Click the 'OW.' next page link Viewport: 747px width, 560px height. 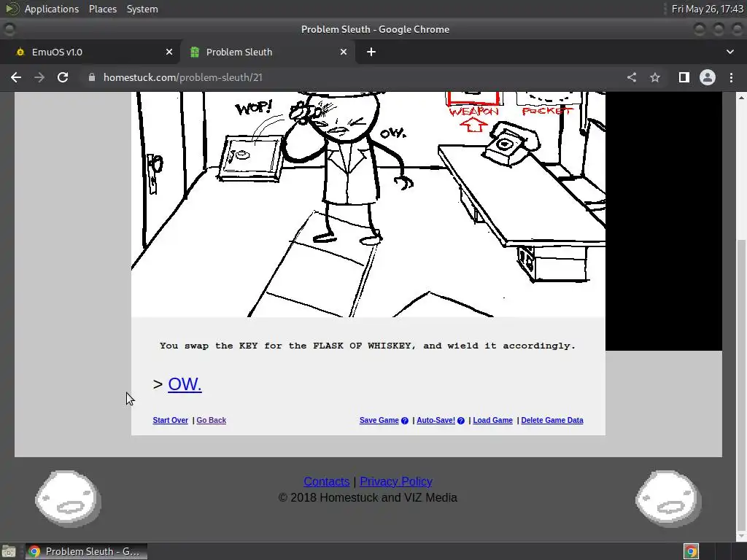coord(185,384)
